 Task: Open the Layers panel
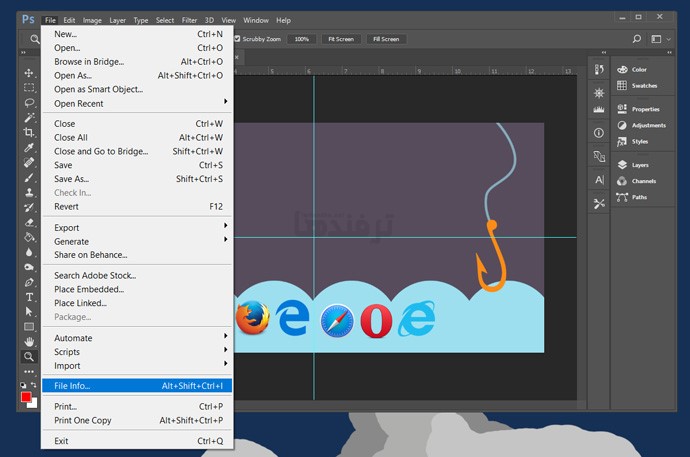pyautogui.click(x=633, y=165)
